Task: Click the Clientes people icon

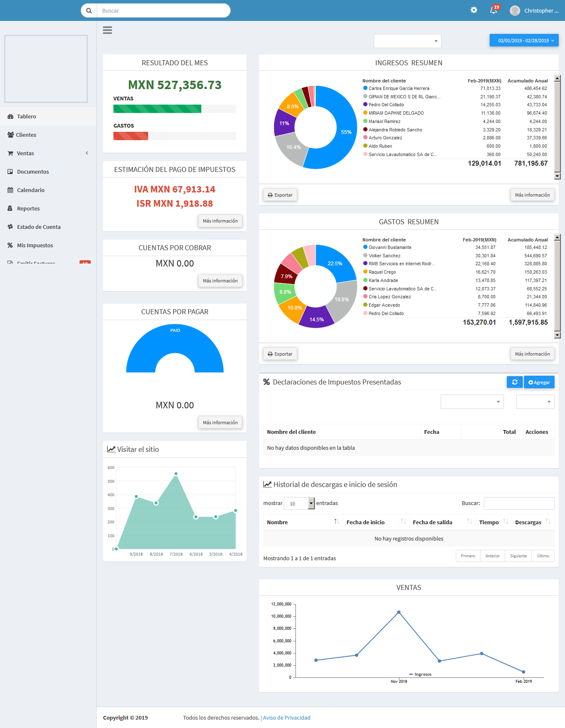Action: click(x=10, y=135)
